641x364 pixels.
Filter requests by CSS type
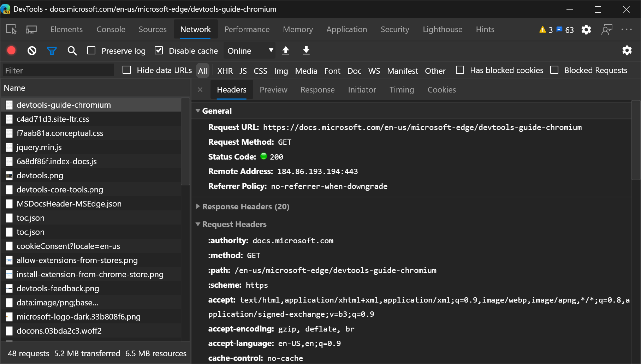tap(260, 71)
